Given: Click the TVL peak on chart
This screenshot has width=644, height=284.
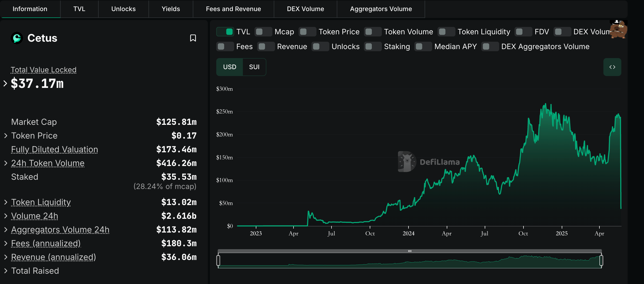Looking at the screenshot, I should (545, 104).
